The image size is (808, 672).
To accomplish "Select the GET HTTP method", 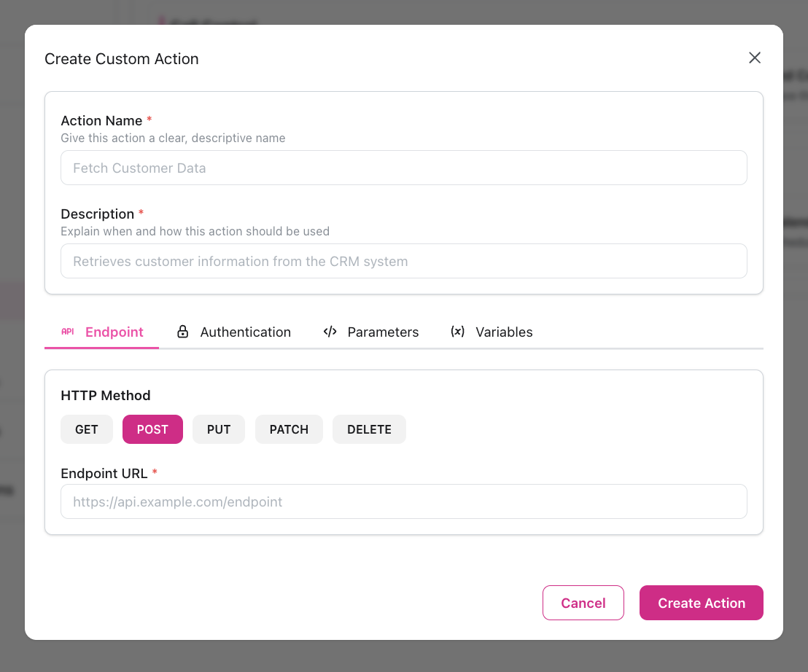I will click(x=86, y=429).
